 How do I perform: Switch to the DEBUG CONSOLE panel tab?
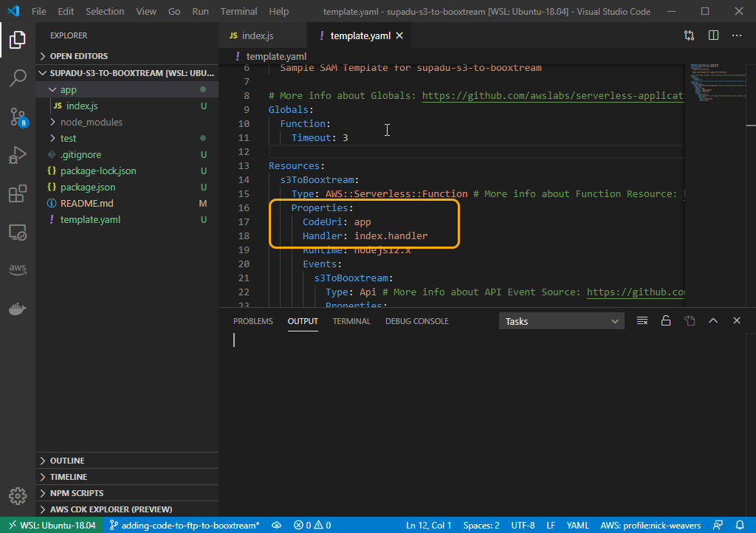417,321
